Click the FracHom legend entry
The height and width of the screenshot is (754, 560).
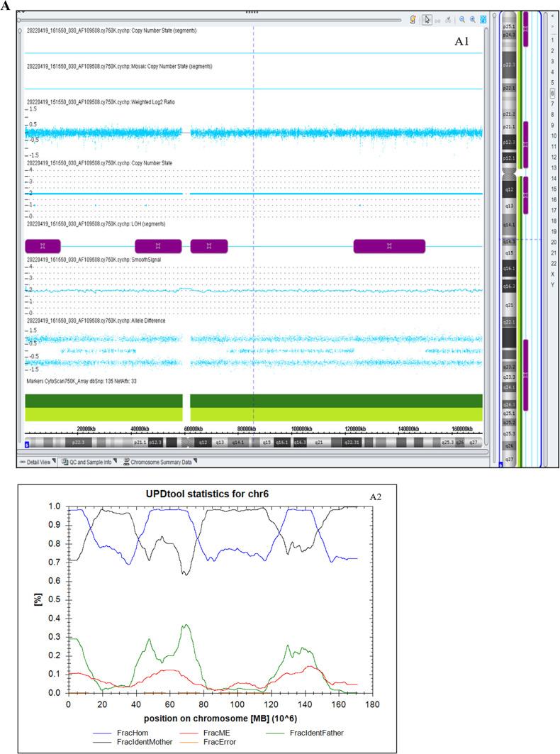pyautogui.click(x=121, y=733)
